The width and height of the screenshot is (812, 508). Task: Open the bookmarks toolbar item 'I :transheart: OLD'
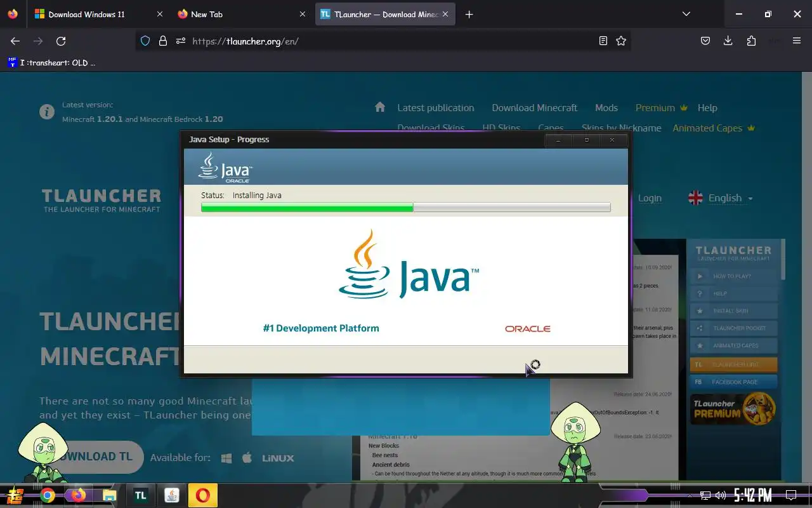coord(52,62)
